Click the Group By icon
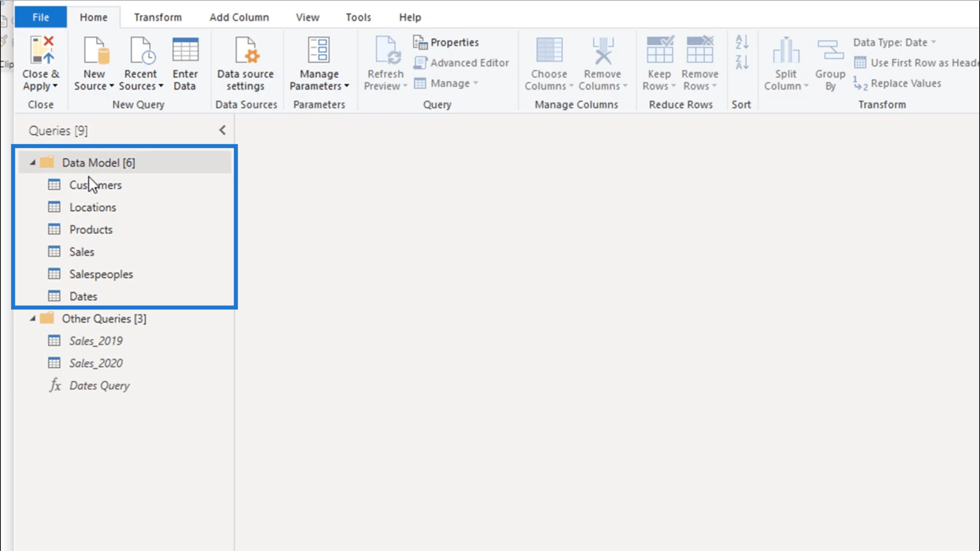This screenshot has width=980, height=551. coord(830,51)
